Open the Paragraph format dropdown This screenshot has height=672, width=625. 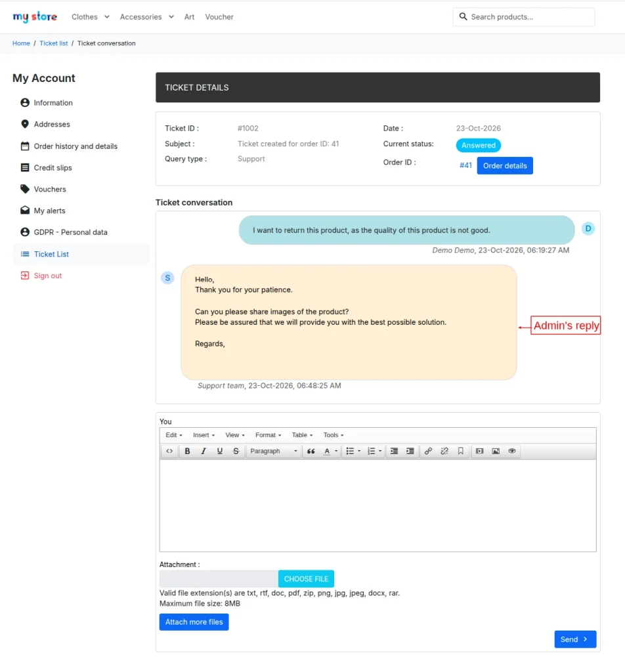(x=273, y=451)
